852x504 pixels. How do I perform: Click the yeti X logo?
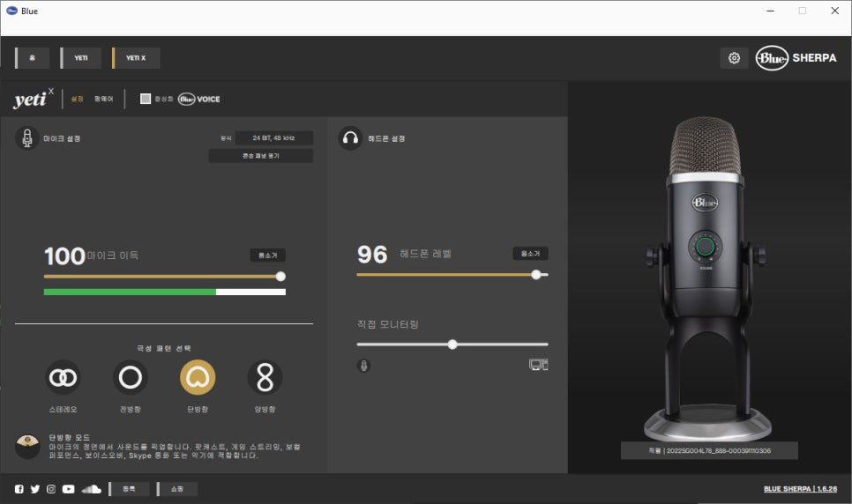pyautogui.click(x=34, y=99)
